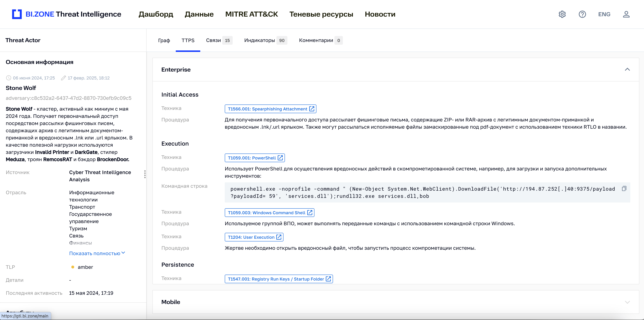The image size is (644, 320).
Task: Expand the Mobile section
Action: coord(627,302)
